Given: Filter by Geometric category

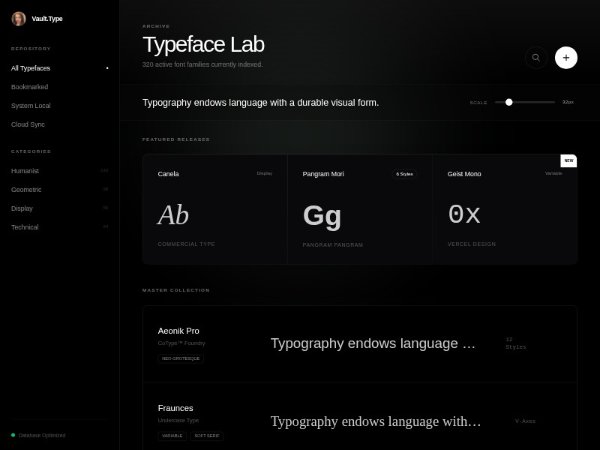Looking at the screenshot, I should pos(60,189).
